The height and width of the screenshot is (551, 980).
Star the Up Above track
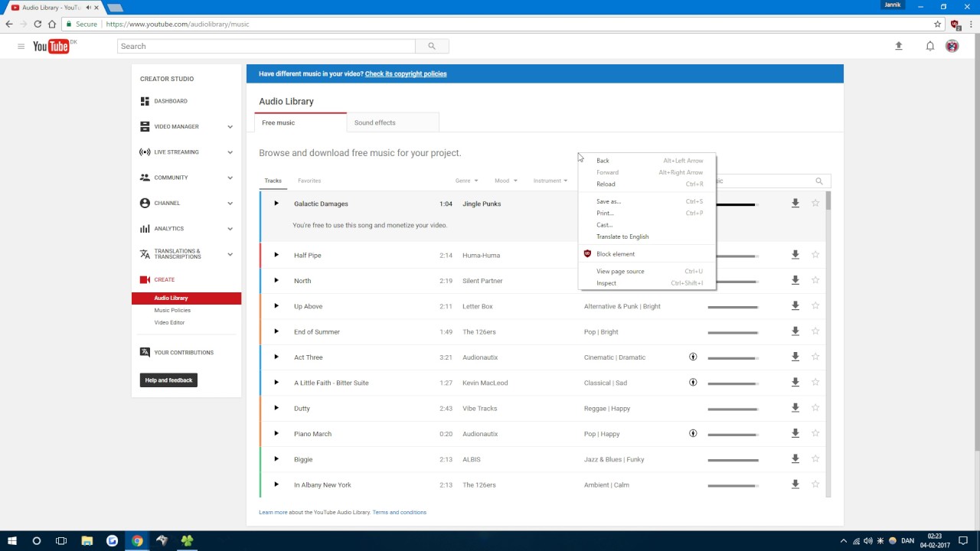(815, 305)
